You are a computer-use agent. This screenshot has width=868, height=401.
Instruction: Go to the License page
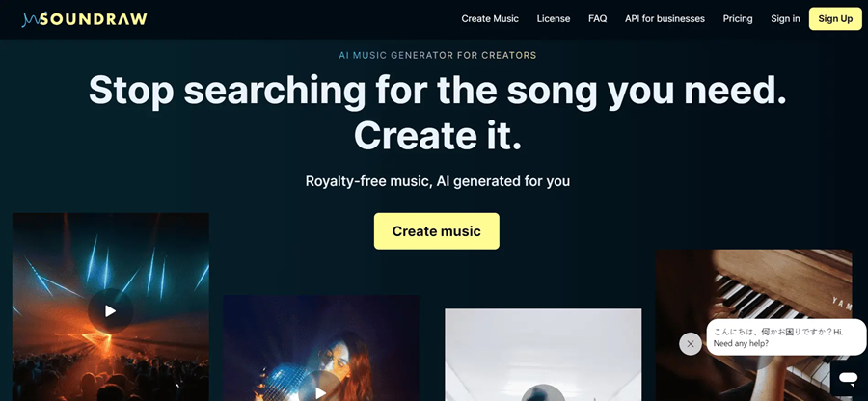(553, 19)
